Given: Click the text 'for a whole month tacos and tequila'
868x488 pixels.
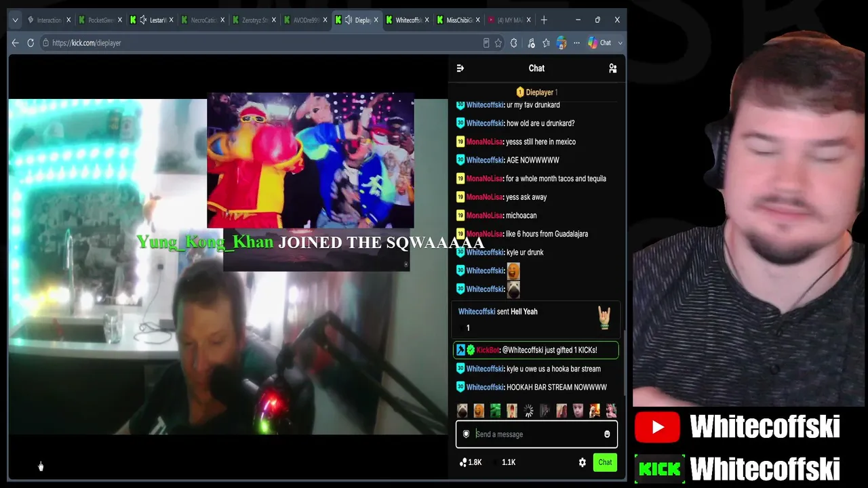Looking at the screenshot, I should coord(556,179).
